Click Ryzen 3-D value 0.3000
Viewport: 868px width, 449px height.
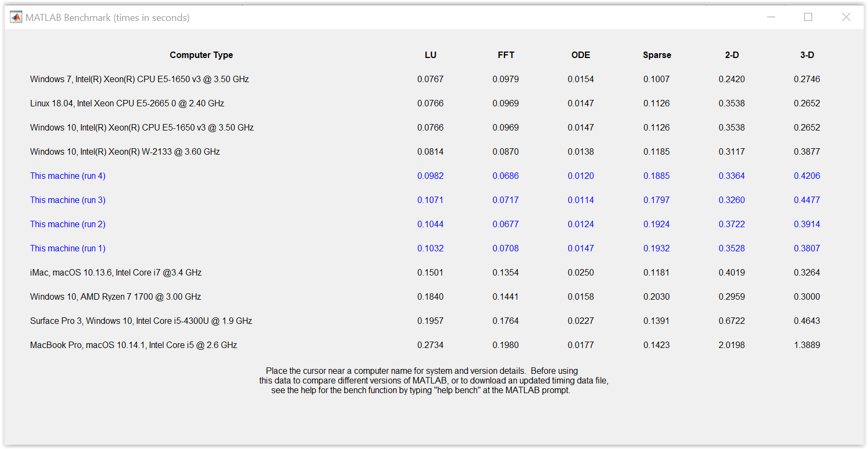click(x=807, y=296)
